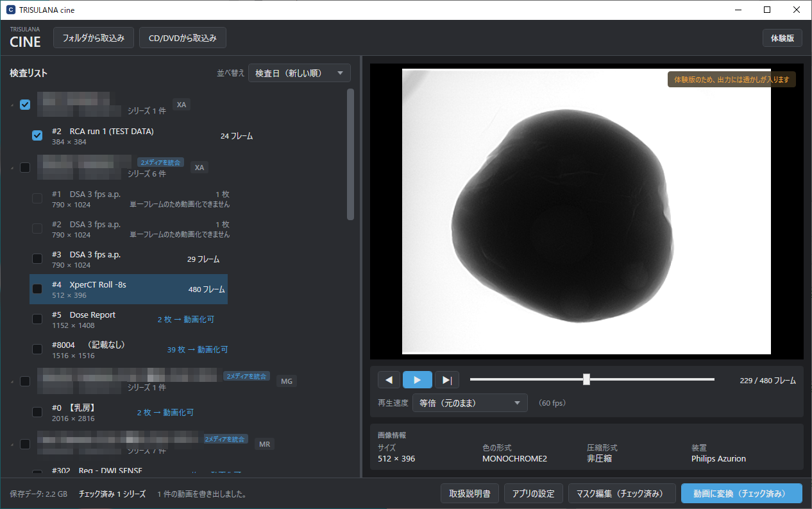Click the previous frame playback button
The image size is (812, 509).
tap(389, 380)
